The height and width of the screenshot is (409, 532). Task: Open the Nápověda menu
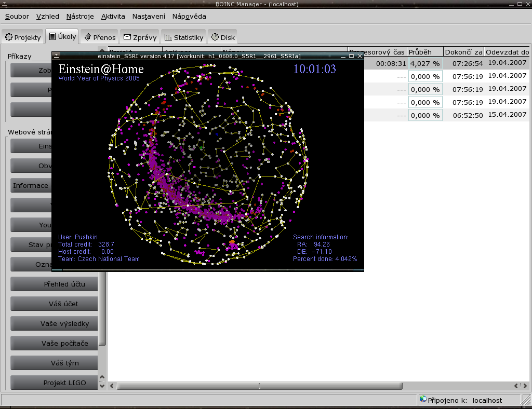click(x=189, y=16)
